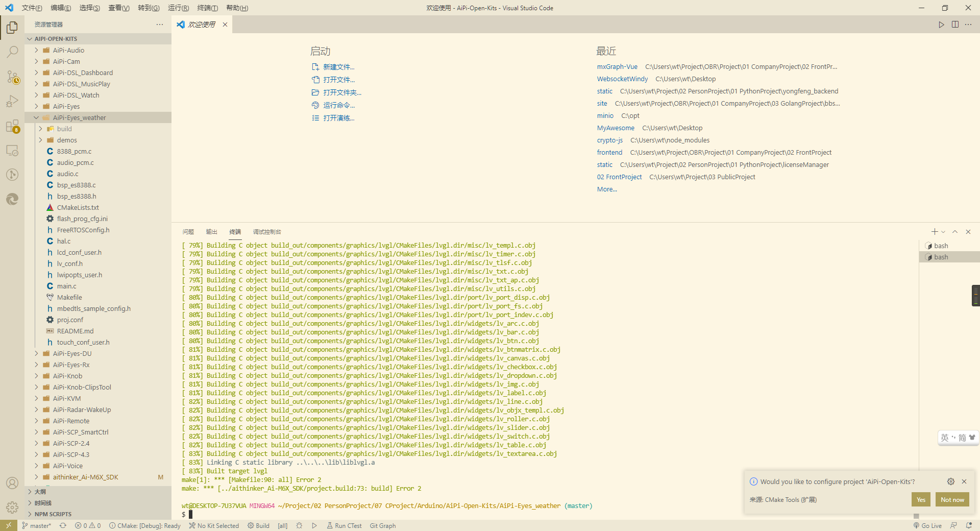
Task: Open the 编辑(E) menu
Action: pos(61,8)
